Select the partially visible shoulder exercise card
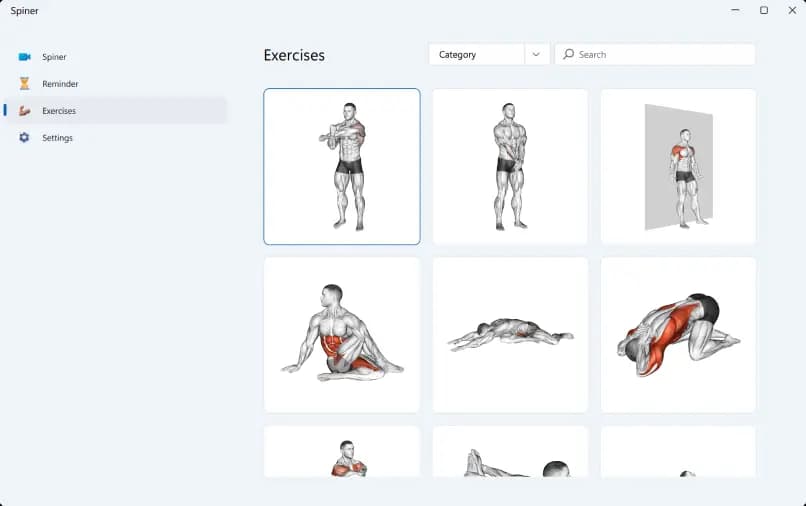This screenshot has width=806, height=506. pos(342,451)
